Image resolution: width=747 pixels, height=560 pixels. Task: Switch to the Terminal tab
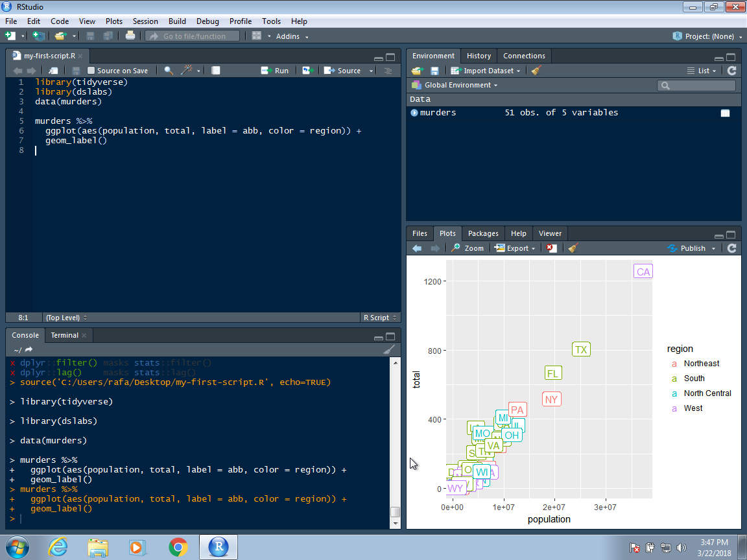click(x=64, y=335)
